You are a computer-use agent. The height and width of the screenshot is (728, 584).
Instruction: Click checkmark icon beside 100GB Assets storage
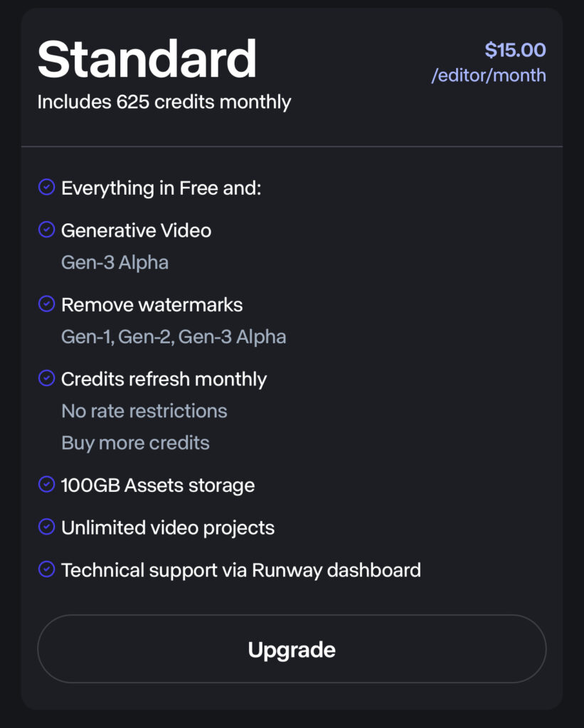[46, 485]
